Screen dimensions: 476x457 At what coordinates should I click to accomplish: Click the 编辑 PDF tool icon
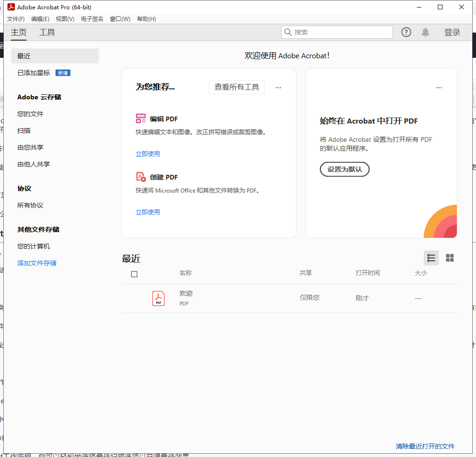141,118
